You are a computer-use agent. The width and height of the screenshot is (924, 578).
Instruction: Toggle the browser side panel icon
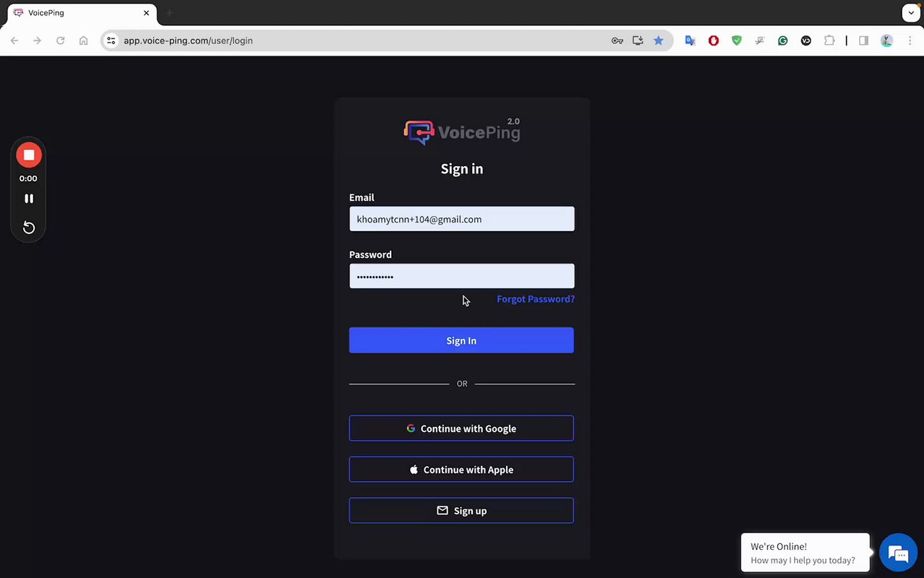tap(863, 40)
